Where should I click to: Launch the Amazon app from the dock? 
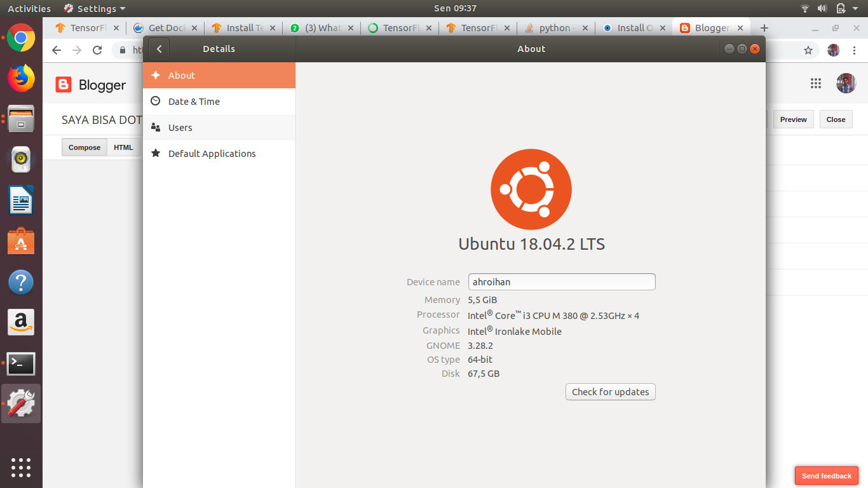(x=21, y=322)
